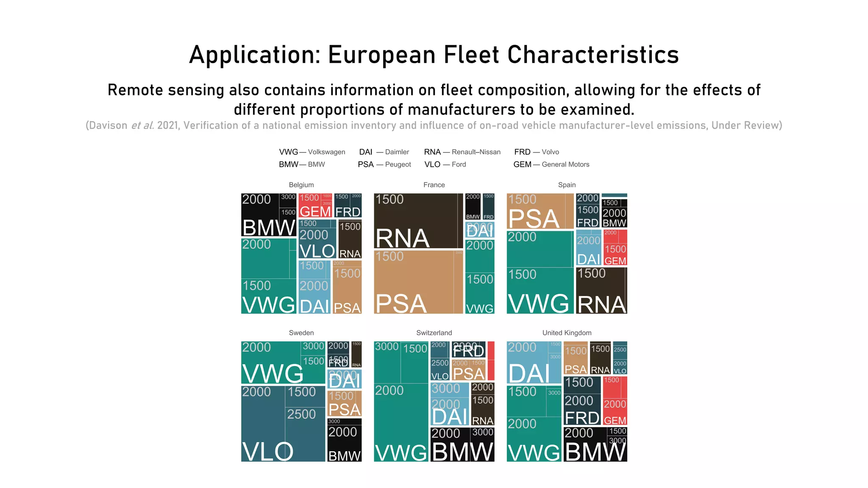Click the 'Spain' chart title
The height and width of the screenshot is (488, 868).
coord(567,185)
